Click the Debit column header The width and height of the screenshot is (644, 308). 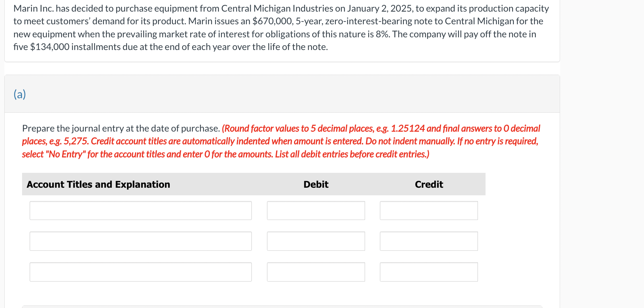coord(315,184)
